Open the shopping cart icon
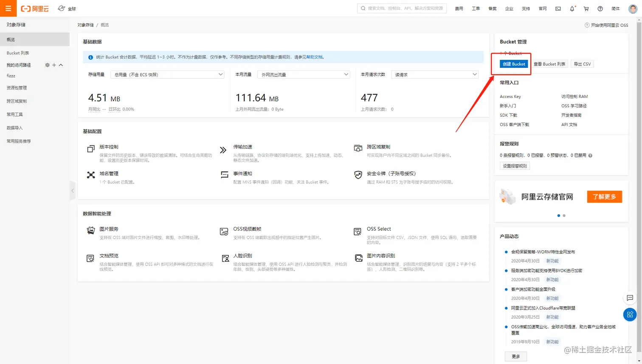 coord(586,8)
